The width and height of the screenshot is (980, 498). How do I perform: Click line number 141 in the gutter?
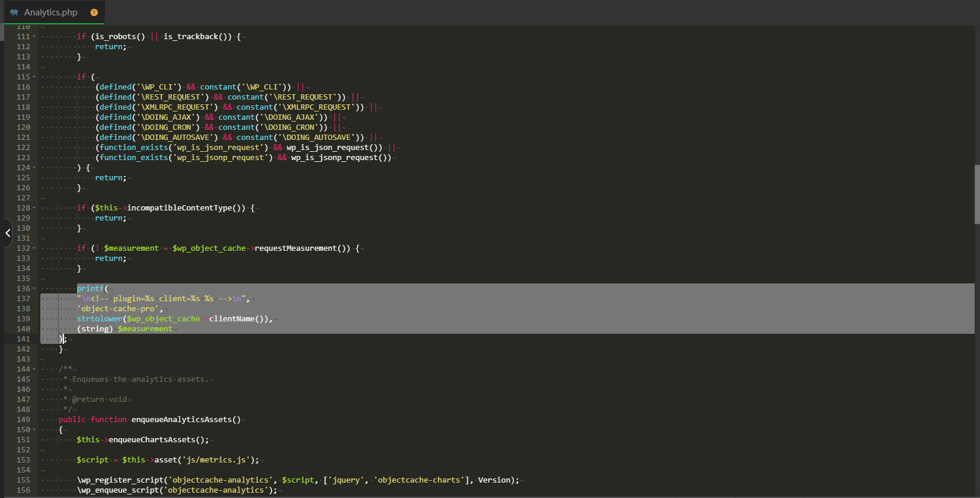coord(23,339)
